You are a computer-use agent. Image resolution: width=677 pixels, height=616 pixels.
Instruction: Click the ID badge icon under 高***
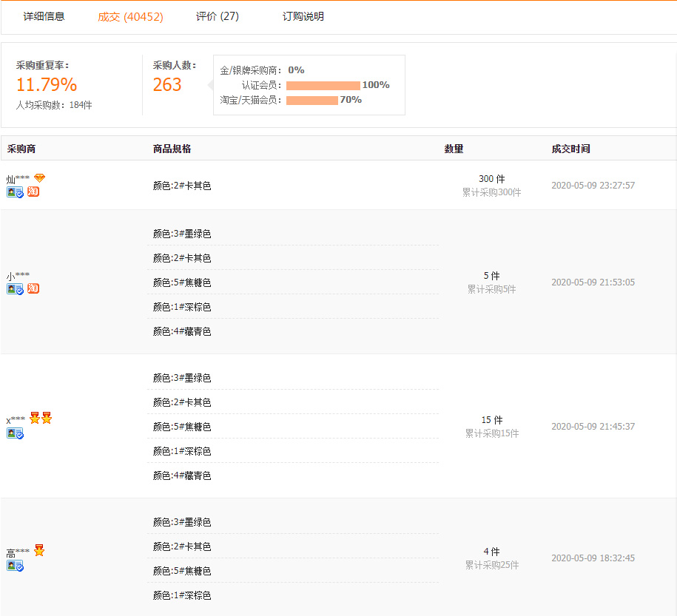[x=15, y=566]
